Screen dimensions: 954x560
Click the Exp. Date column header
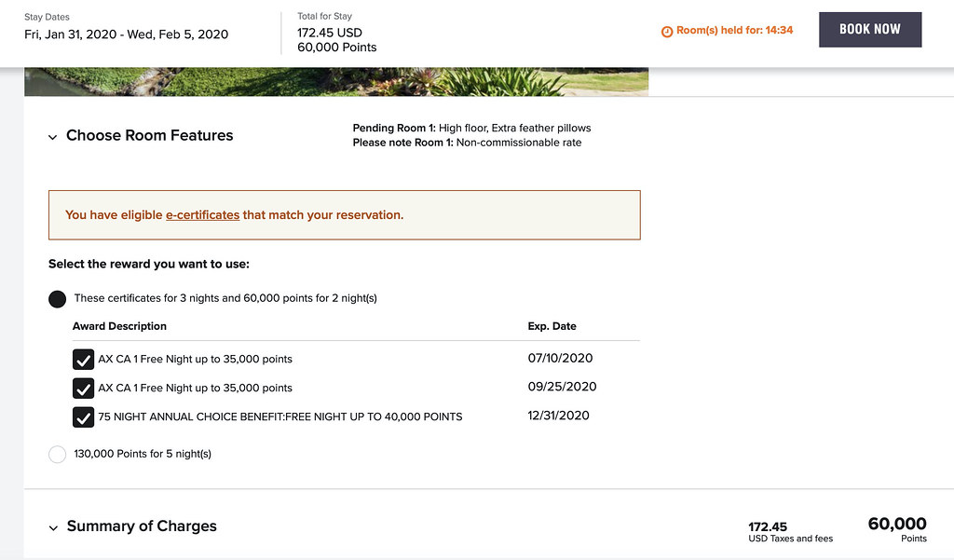pos(552,327)
